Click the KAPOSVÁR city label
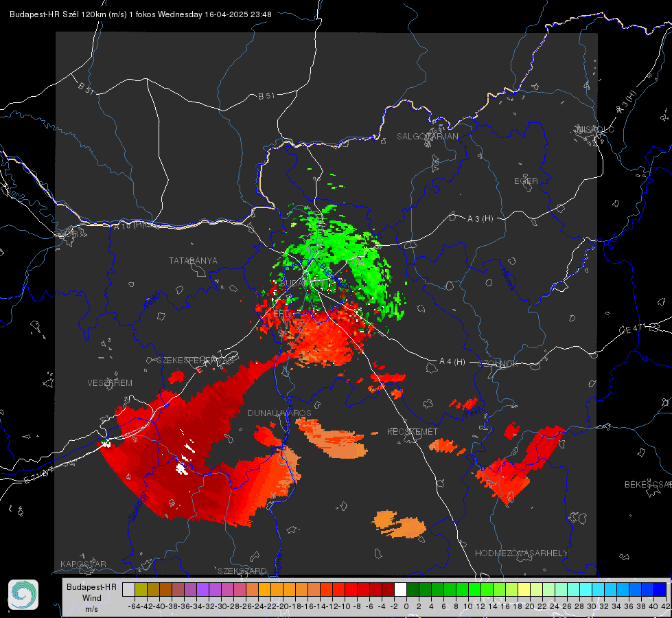Viewport: 672px width, 618px height. click(83, 564)
